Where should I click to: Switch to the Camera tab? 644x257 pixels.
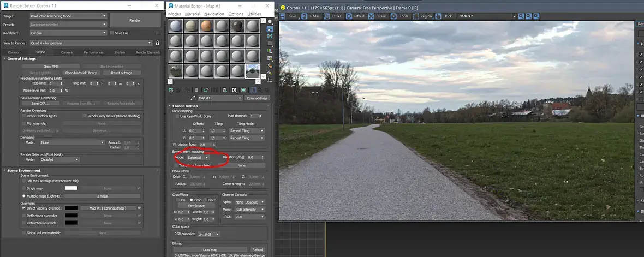point(67,52)
